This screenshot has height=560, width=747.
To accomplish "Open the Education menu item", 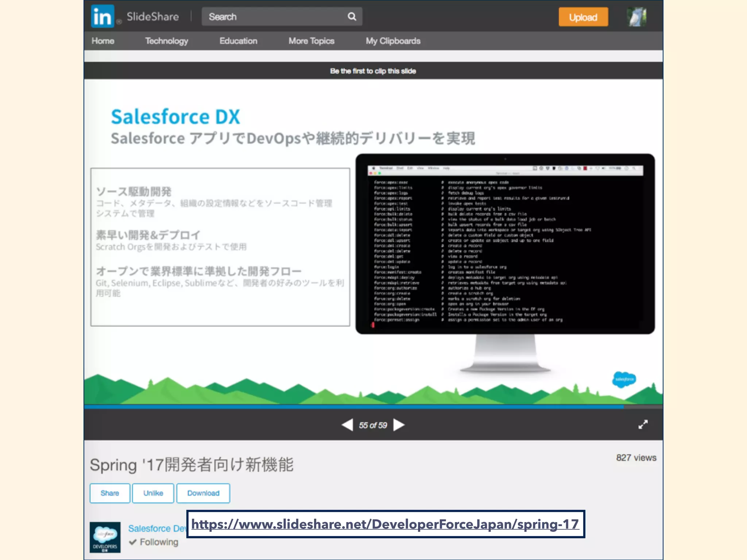I will (x=238, y=41).
